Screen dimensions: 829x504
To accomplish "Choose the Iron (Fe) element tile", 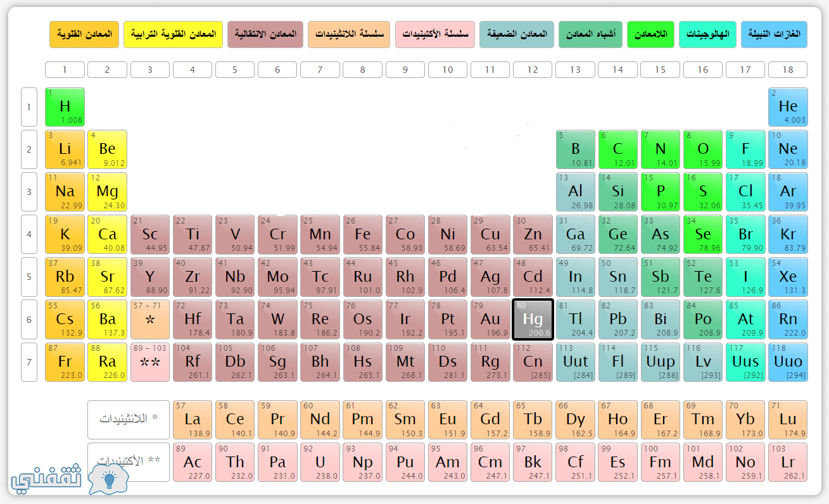I will click(x=362, y=234).
